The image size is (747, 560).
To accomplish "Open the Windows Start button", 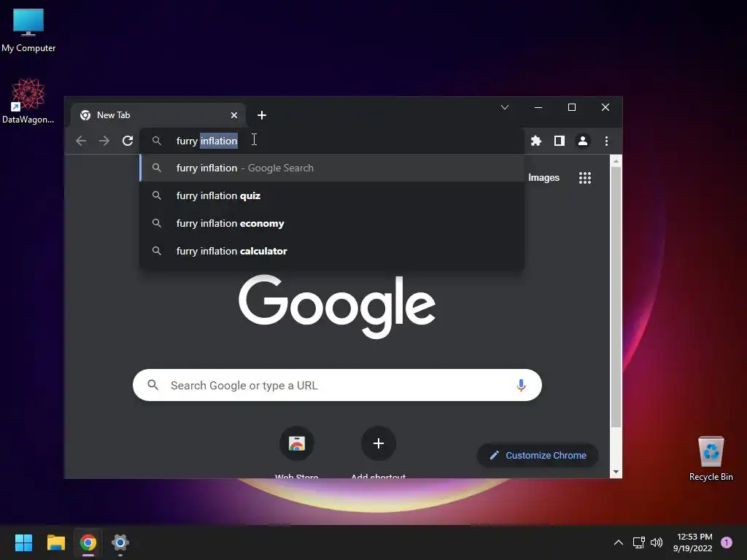I will [23, 542].
